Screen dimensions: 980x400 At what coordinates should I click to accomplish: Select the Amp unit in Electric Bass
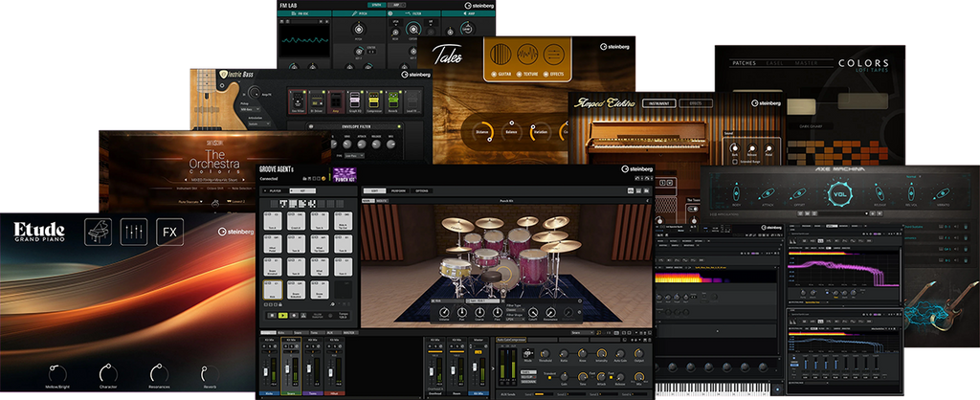pos(336,101)
